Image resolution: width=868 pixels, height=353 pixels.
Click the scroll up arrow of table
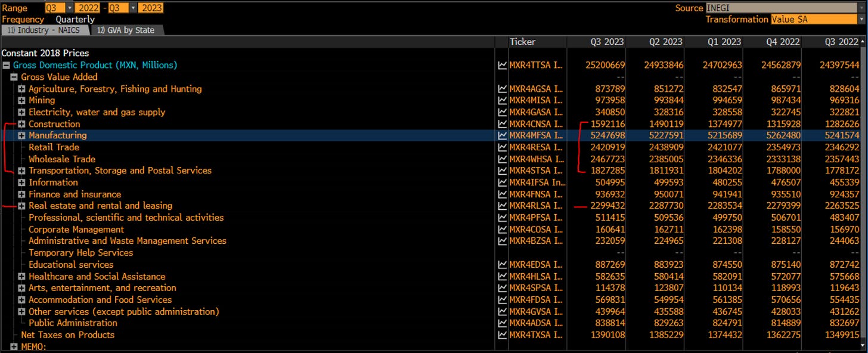863,42
